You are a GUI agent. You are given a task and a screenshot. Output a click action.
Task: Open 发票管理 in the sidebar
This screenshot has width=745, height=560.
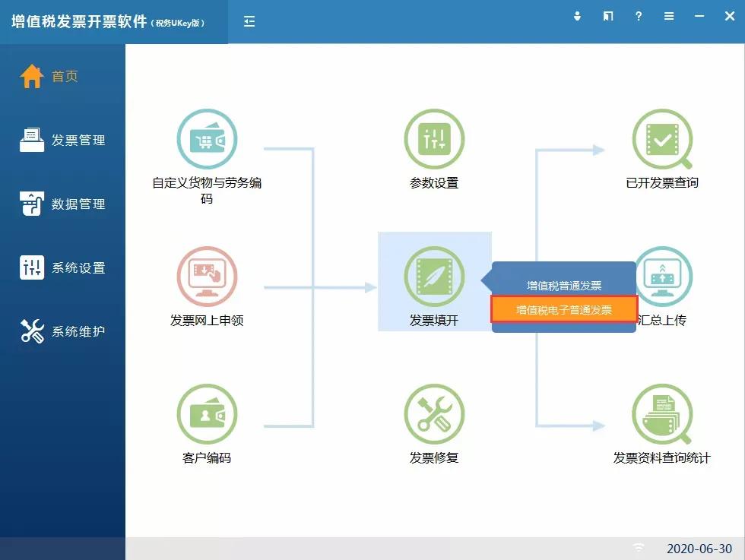tap(62, 140)
